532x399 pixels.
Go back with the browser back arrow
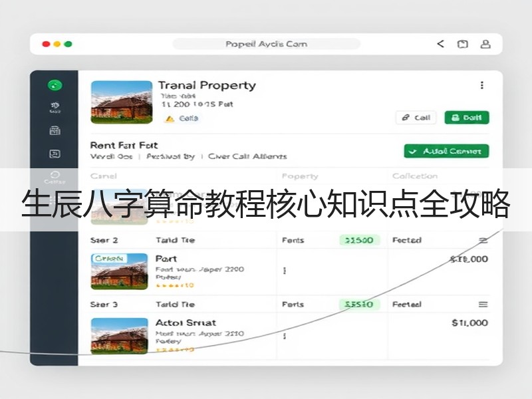point(440,44)
